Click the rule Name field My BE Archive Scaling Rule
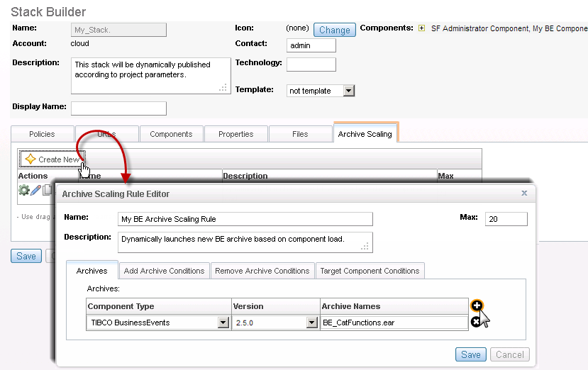The image size is (588, 370). 245,219
